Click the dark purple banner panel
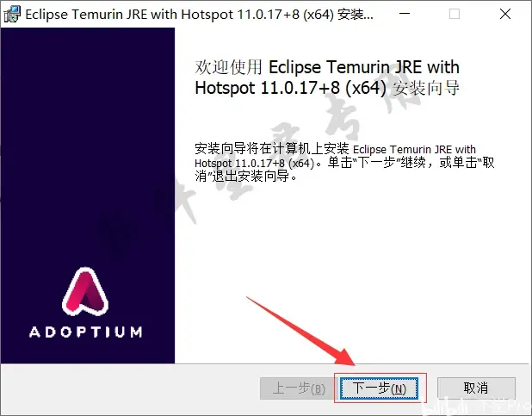The width and height of the screenshot is (532, 416). 88,196
